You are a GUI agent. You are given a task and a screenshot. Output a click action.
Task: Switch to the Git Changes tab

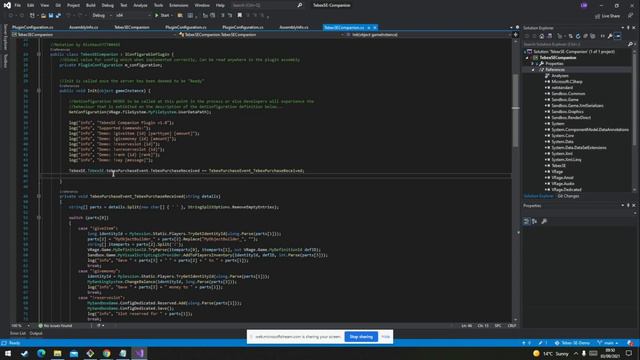click(568, 196)
